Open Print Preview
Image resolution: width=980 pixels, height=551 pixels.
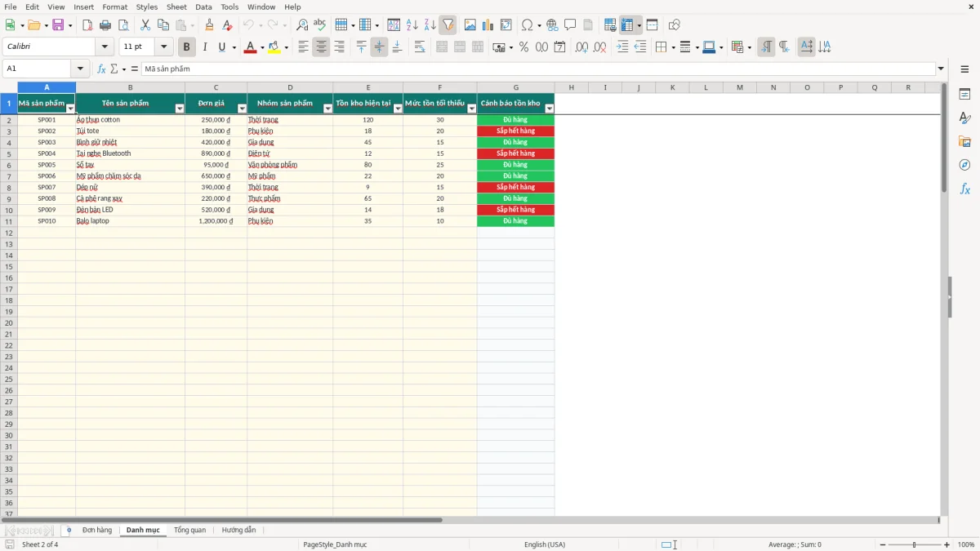[x=123, y=25]
